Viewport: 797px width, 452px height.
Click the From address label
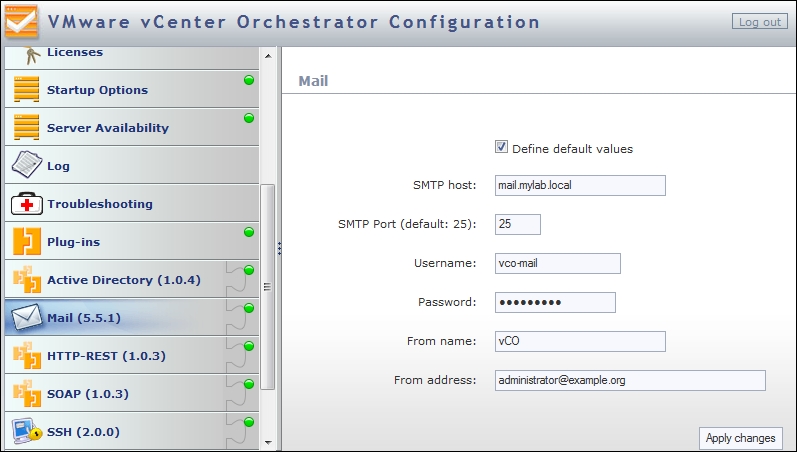coord(435,380)
